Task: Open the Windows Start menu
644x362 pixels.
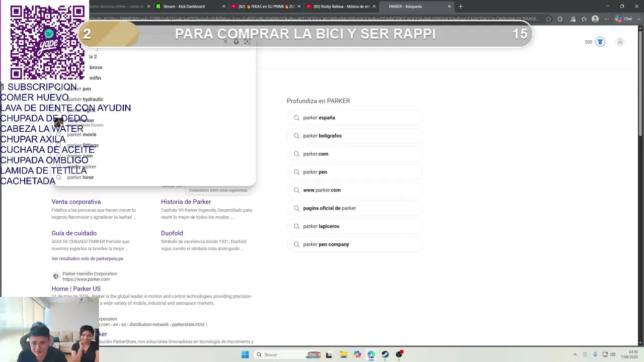Action: coord(245,354)
